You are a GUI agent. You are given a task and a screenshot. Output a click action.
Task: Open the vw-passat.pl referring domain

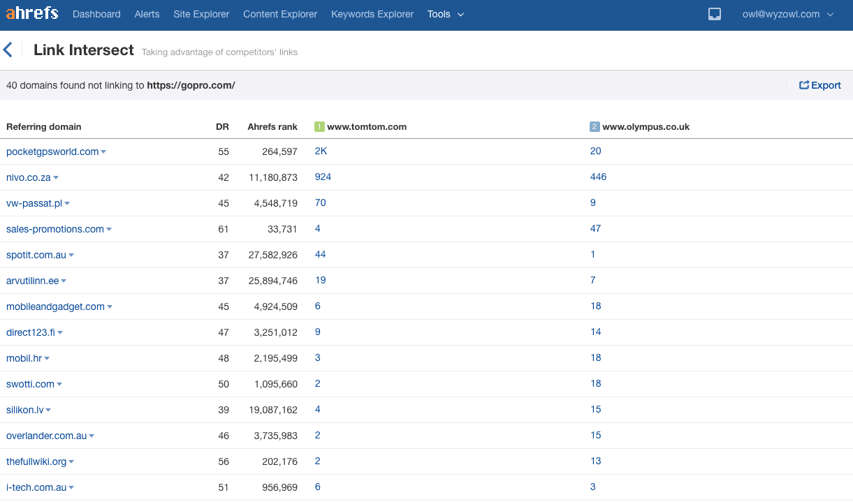coord(34,203)
